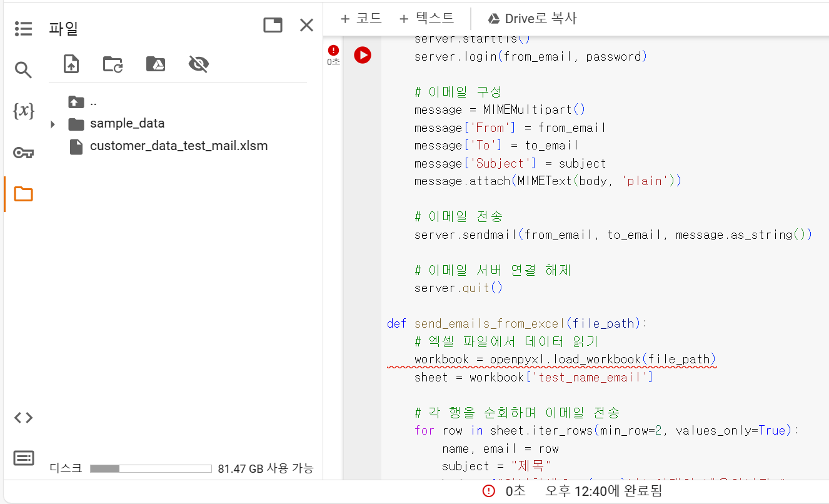Viewport: 829px width, 504px height.
Task: Refresh the file browser folder
Action: tap(113, 64)
